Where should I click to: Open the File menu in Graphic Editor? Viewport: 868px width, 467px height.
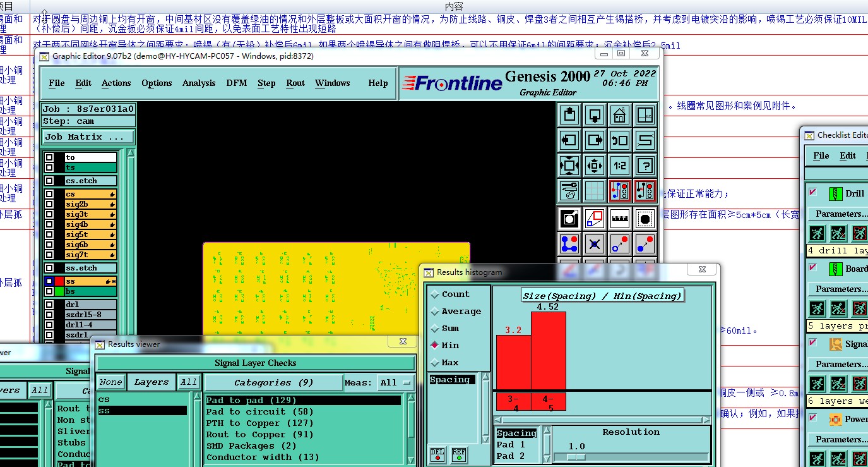click(57, 83)
